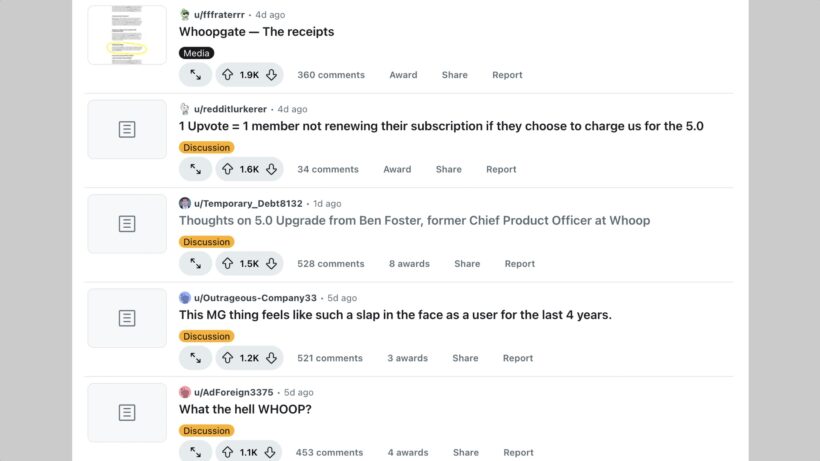
Task: Downvote the "What the hell WHOOP?" post
Action: (x=271, y=452)
